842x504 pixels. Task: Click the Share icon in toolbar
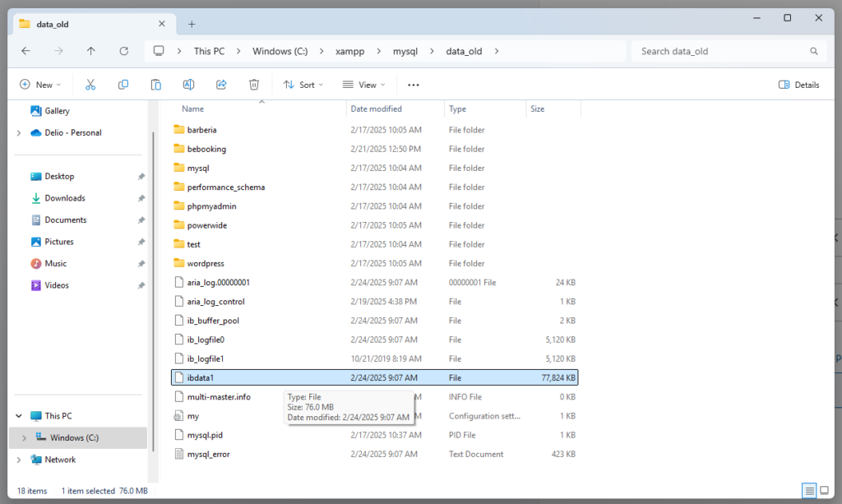[221, 85]
